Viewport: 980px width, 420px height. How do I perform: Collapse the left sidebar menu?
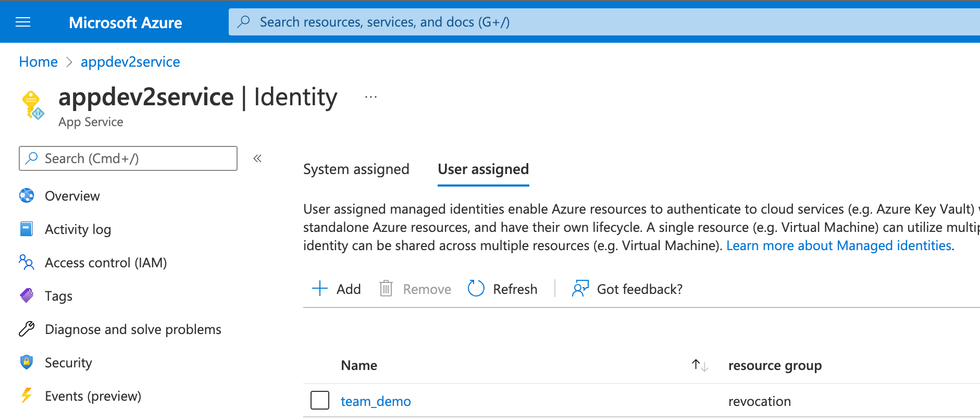click(x=257, y=158)
